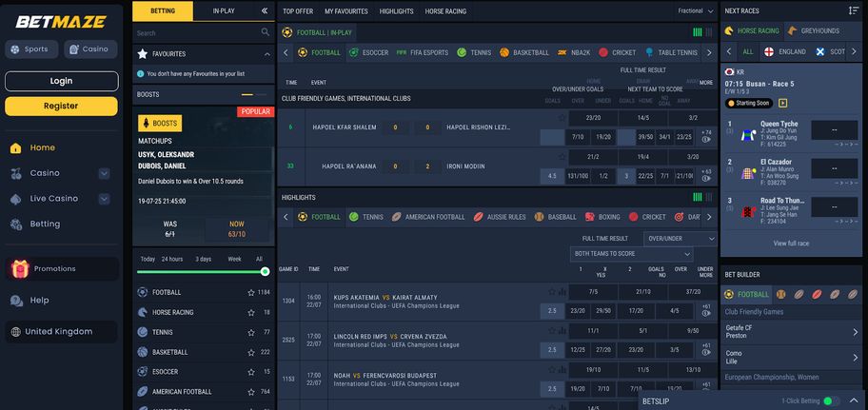Toggle 1-Click Betting switch
Viewport: 868px width, 410px height.
coord(832,401)
